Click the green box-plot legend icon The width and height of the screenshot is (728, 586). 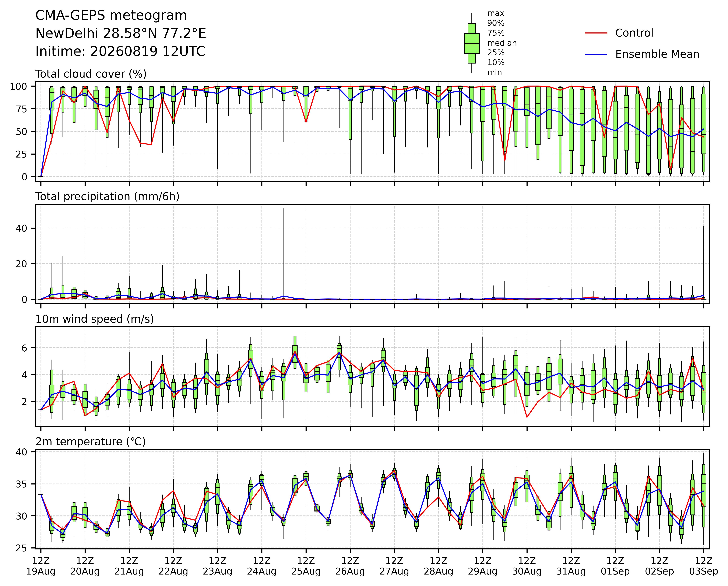click(x=472, y=43)
